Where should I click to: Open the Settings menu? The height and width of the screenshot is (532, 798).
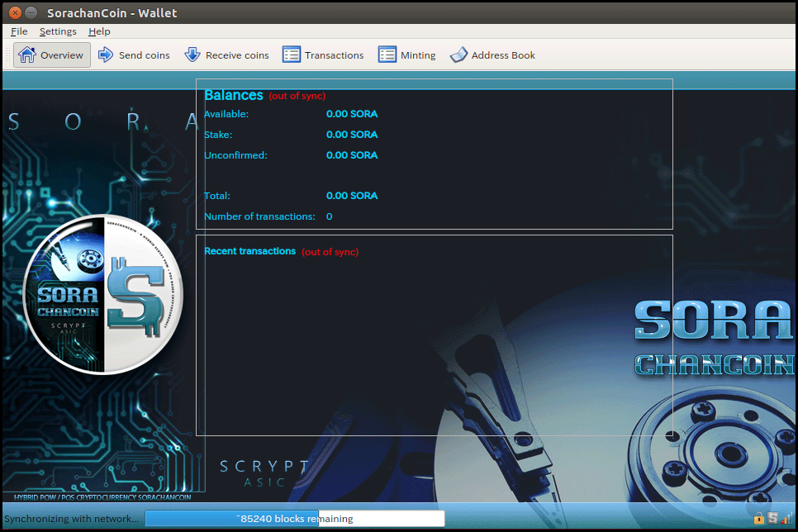(x=58, y=31)
